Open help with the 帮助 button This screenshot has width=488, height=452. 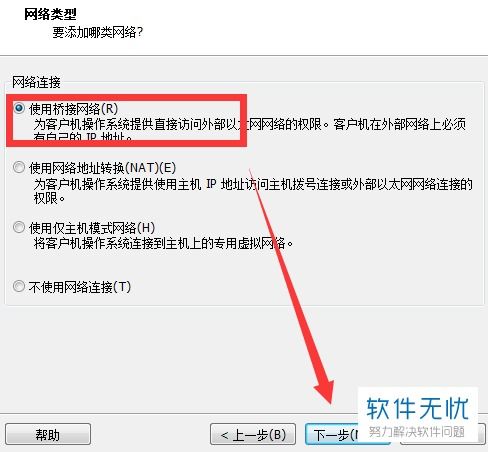coord(48,434)
